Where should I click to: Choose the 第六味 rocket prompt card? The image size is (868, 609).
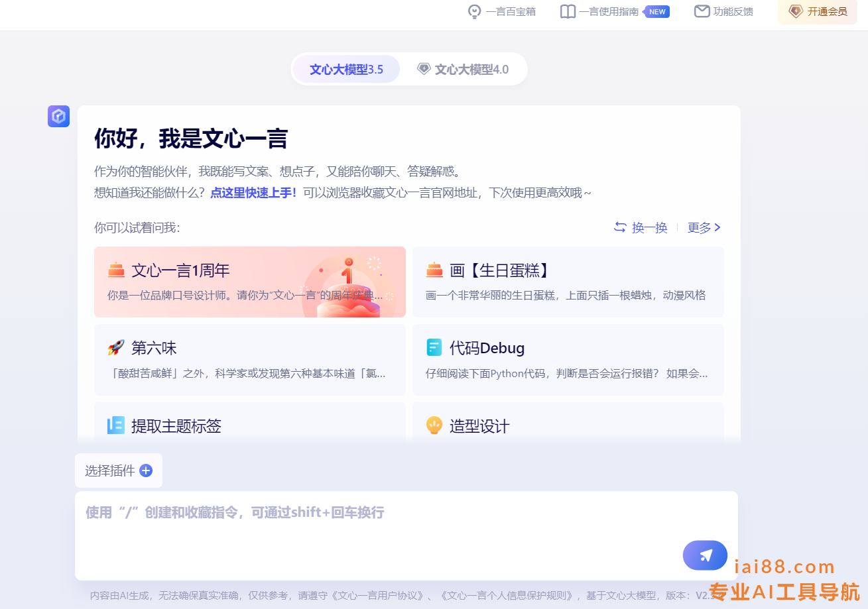point(249,360)
